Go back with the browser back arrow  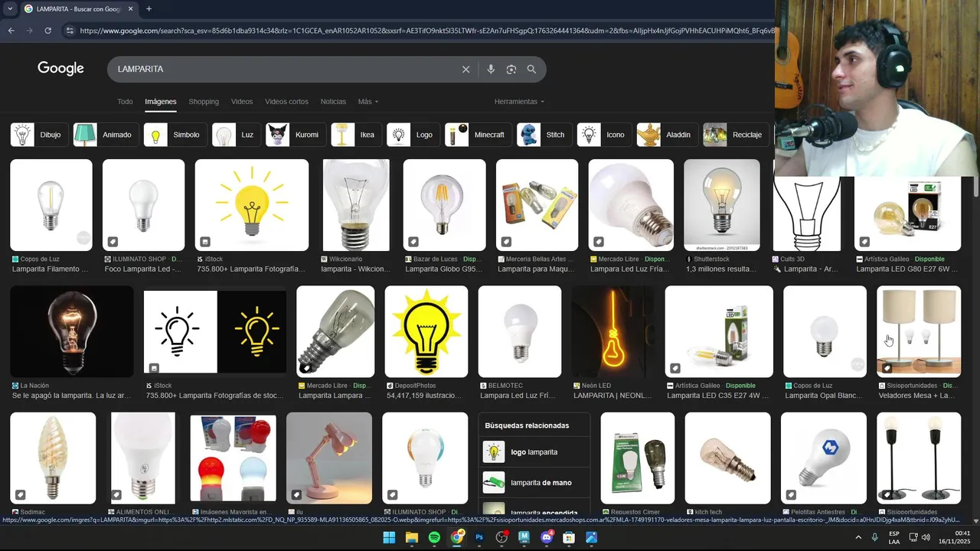[11, 31]
